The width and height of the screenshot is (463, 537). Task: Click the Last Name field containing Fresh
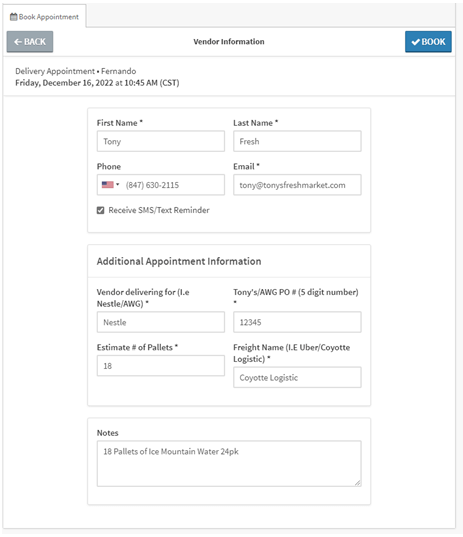pyautogui.click(x=297, y=141)
